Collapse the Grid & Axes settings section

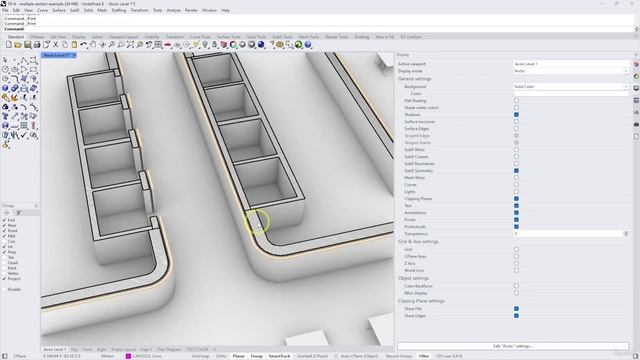click(x=418, y=242)
